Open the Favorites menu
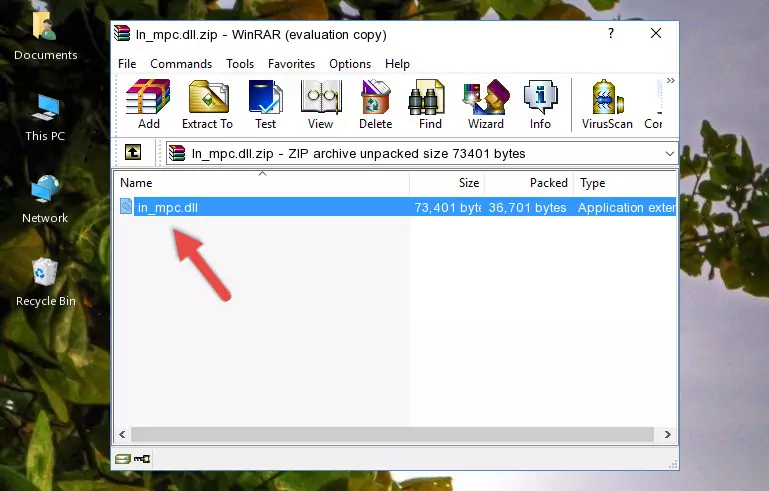Image resolution: width=769 pixels, height=491 pixels. (291, 64)
